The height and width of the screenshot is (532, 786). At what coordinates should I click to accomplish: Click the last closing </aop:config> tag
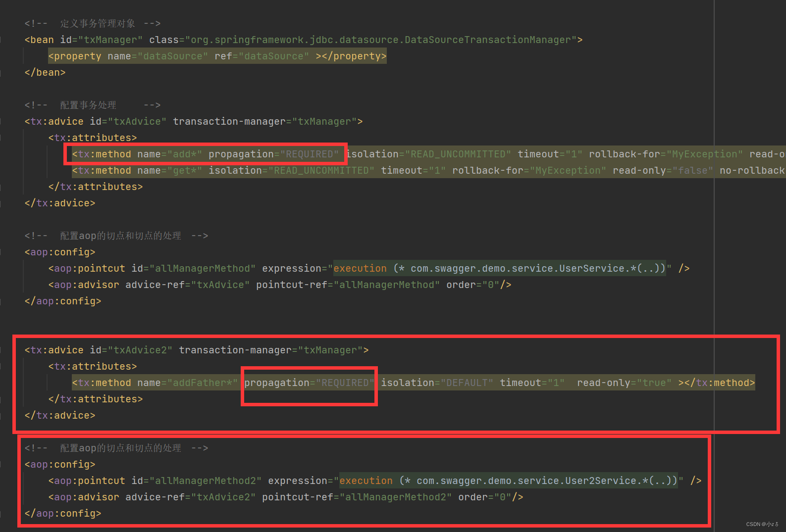point(63,513)
